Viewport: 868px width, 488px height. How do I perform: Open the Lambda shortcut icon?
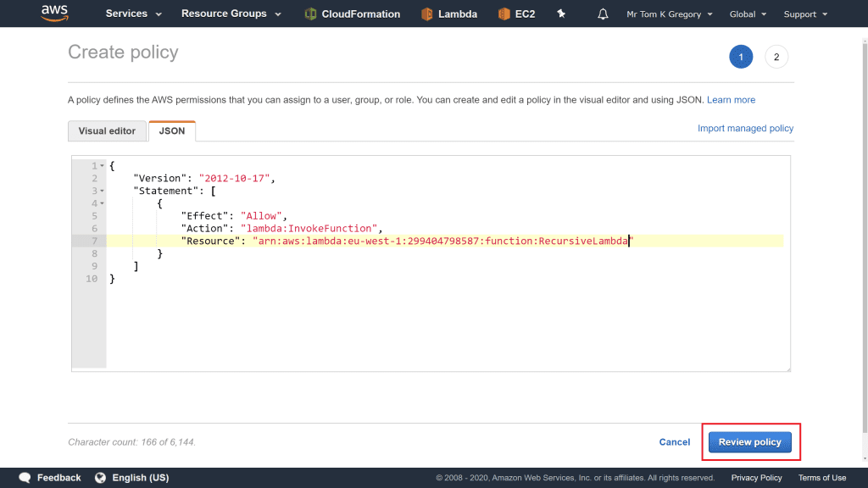[x=427, y=14]
